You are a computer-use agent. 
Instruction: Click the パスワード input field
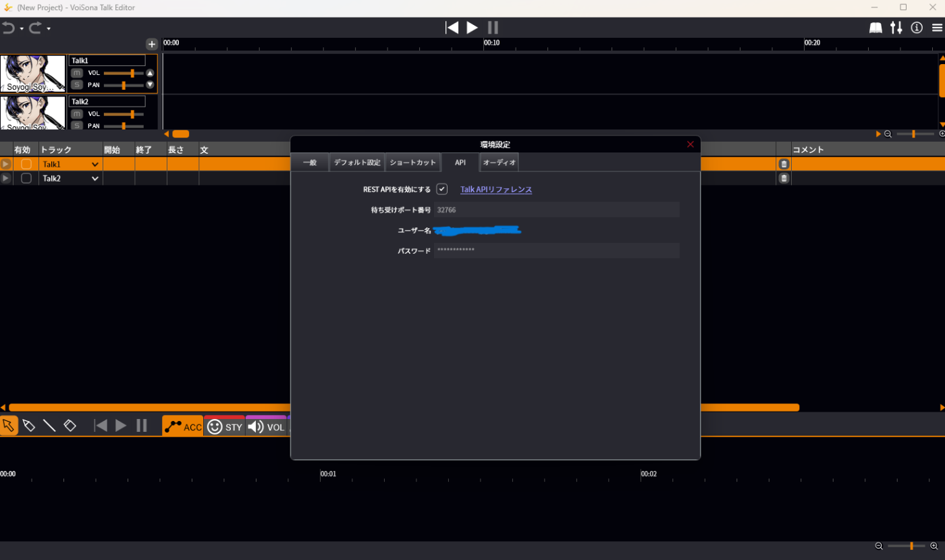pos(557,250)
